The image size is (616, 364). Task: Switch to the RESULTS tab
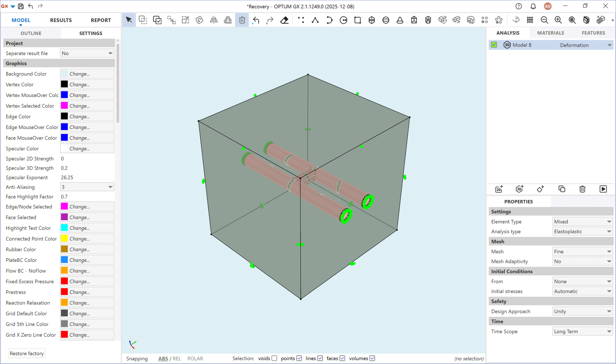61,20
